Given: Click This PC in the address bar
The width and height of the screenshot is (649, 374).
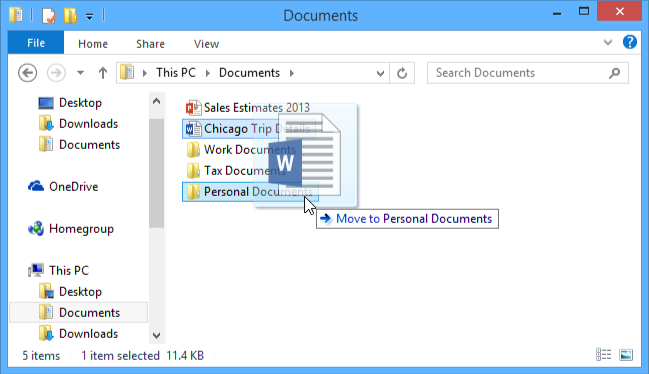Looking at the screenshot, I should (175, 73).
